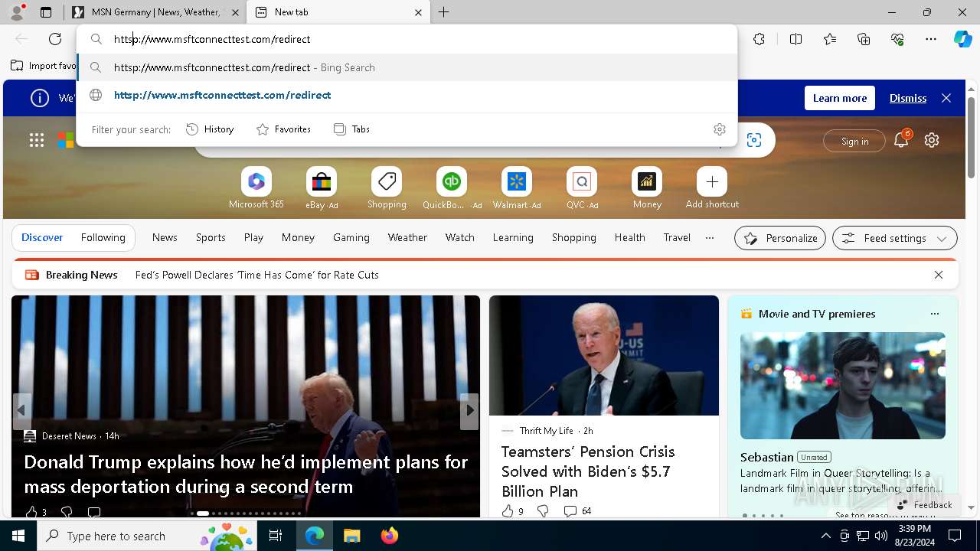Open the Travel category
This screenshot has height=551, width=980.
coord(677,238)
